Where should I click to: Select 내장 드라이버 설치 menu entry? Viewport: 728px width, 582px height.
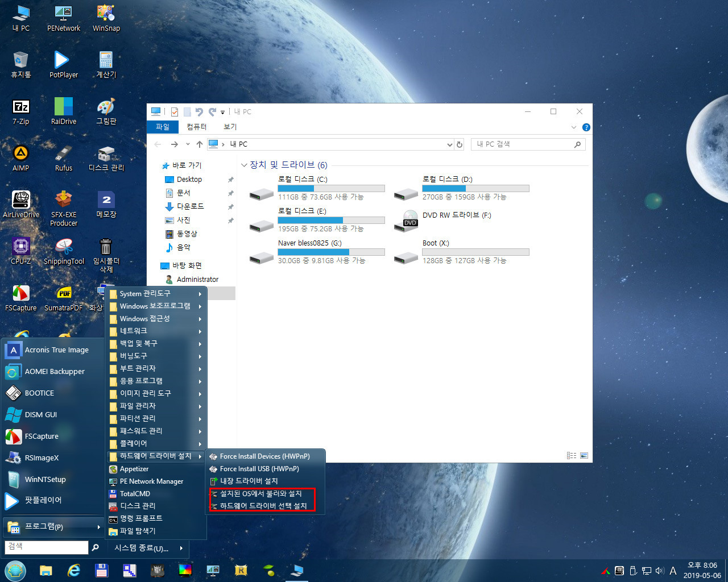265,481
